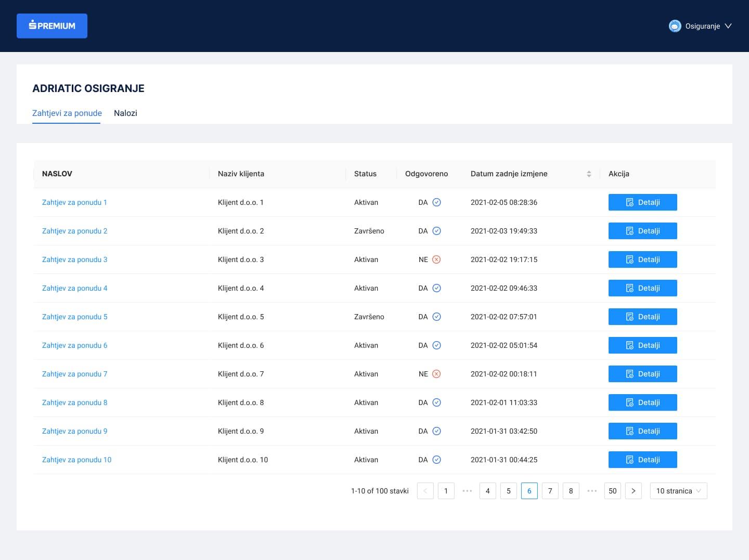Click the checkmark icon in Klijent d.o.o. 2 row
749x560 pixels.
pyautogui.click(x=437, y=231)
